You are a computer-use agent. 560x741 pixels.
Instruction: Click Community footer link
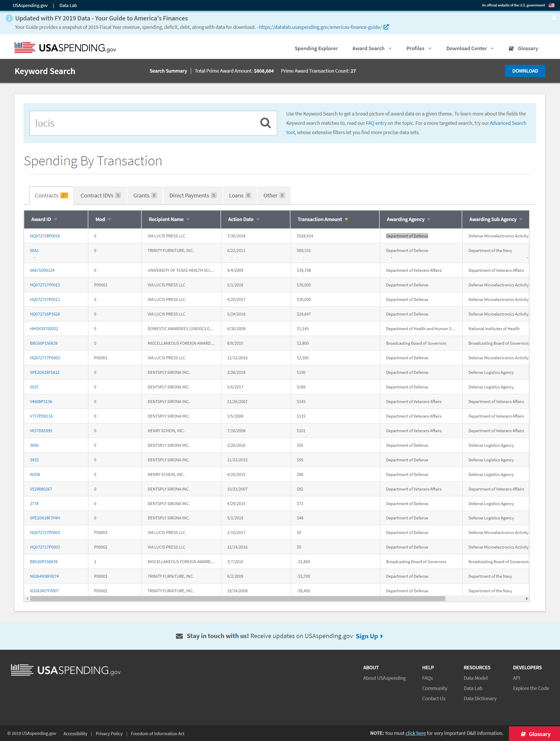pos(435,688)
